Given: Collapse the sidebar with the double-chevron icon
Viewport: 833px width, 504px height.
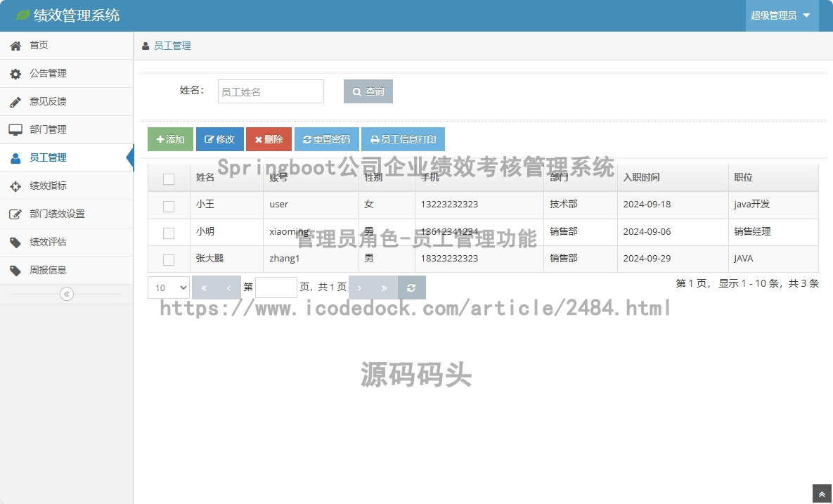Looking at the screenshot, I should tap(66, 294).
